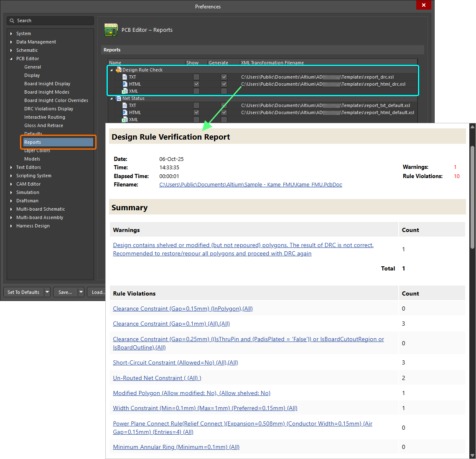
Task: Collapse the Net Status tree node
Action: pyautogui.click(x=111, y=98)
